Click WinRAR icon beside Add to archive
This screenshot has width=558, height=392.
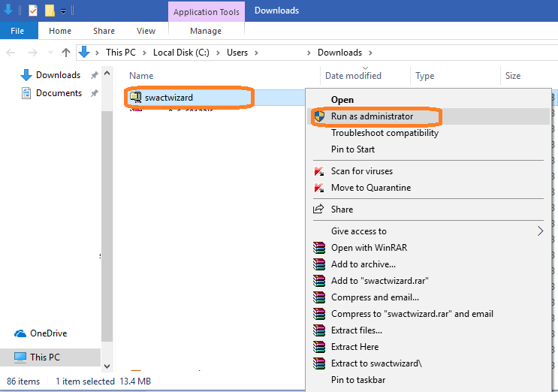tap(319, 264)
